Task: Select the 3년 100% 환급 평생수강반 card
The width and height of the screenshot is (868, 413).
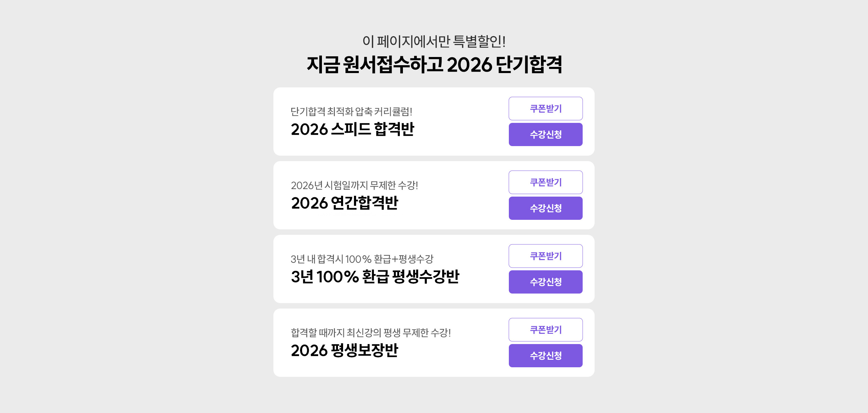Action: 434,269
